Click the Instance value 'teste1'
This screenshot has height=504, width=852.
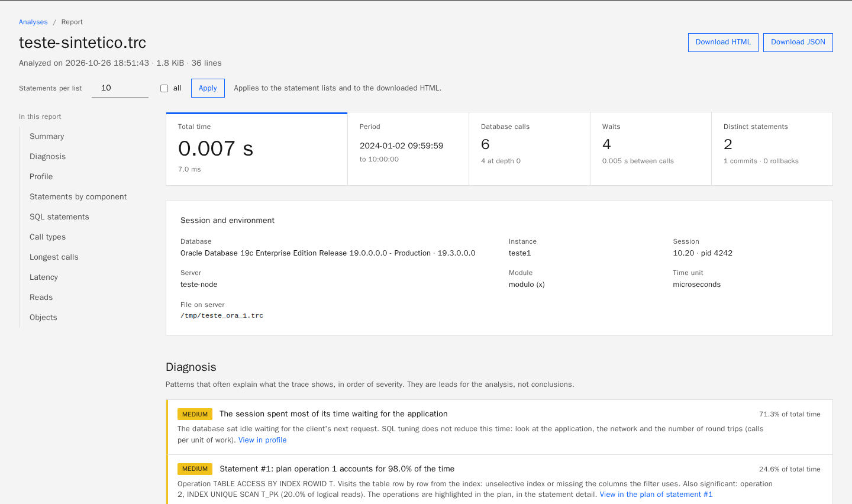point(520,253)
